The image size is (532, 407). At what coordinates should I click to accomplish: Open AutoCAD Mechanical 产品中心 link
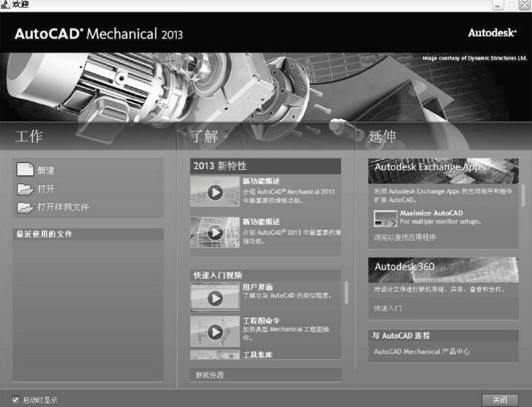(x=421, y=351)
